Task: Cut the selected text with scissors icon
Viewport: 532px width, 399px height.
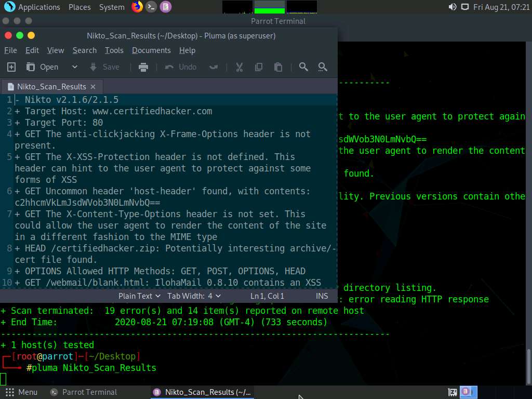Action: [240, 67]
